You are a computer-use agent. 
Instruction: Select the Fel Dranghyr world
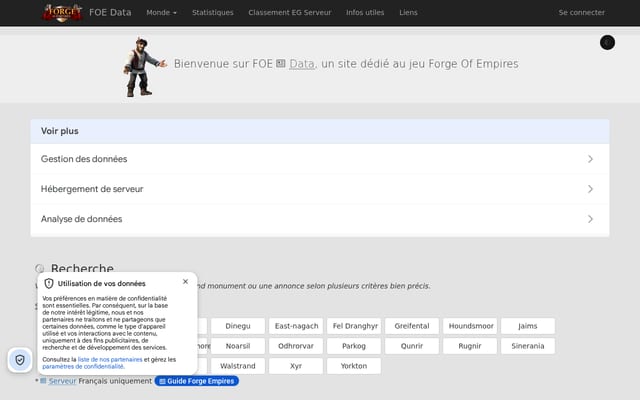(354, 326)
